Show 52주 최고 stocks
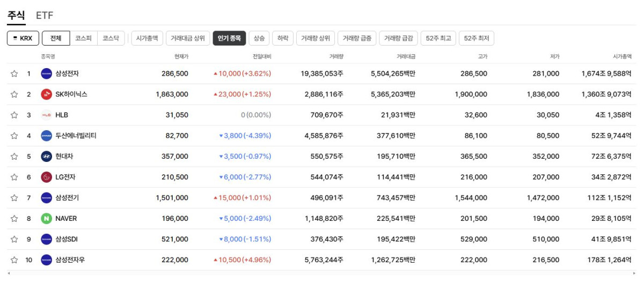This screenshot has width=644, height=282. click(438, 38)
